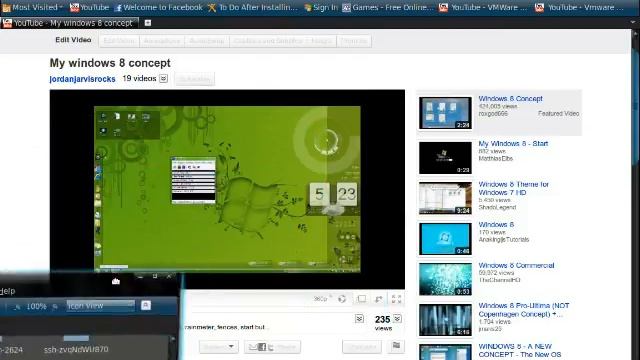This screenshot has width=640, height=360.
Task: Open the To Do After Installing bookmark
Action: [253, 7]
